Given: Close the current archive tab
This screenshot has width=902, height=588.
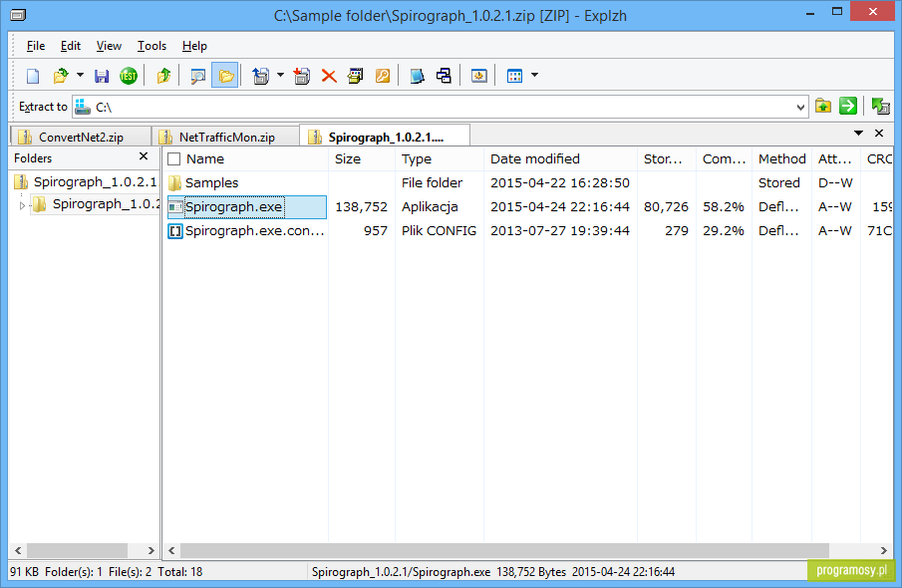Looking at the screenshot, I should point(879,133).
